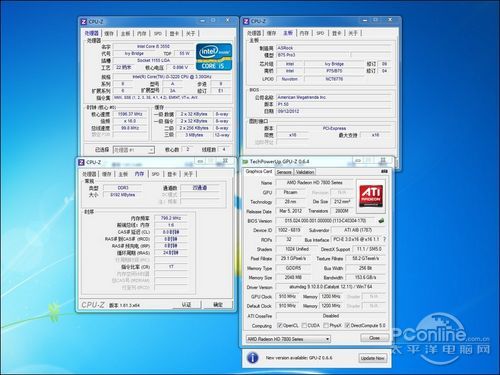Toggle the OpenCL checkbox

(x=280, y=325)
